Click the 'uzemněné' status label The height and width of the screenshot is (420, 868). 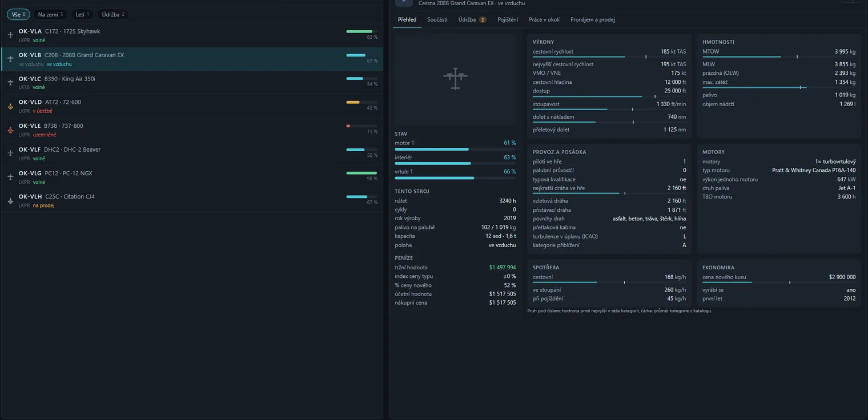coord(45,135)
